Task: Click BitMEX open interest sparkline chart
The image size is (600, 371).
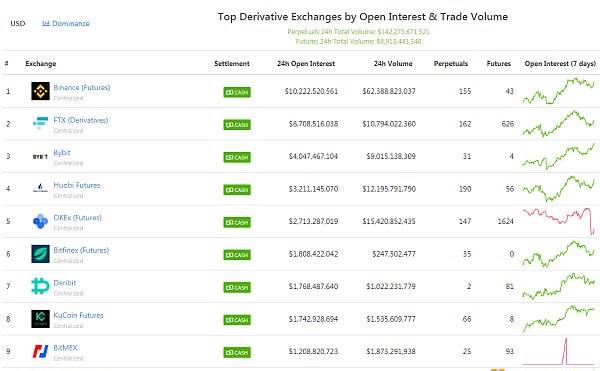Action: tap(559, 351)
